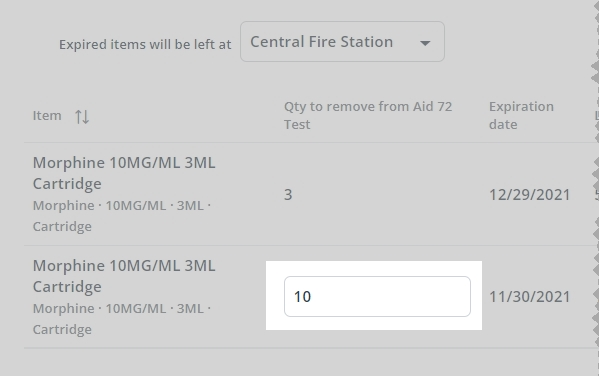The image size is (599, 376).
Task: Click the partially visible column header at right edge
Action: (597, 115)
